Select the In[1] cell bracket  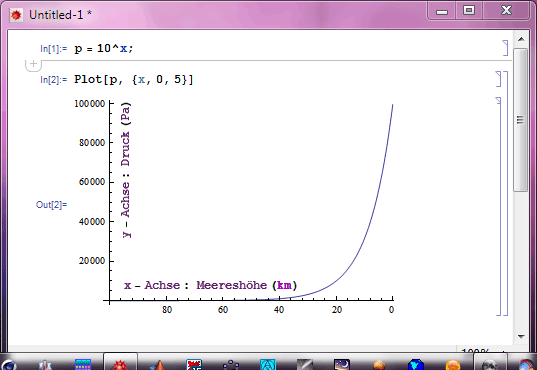(505, 48)
